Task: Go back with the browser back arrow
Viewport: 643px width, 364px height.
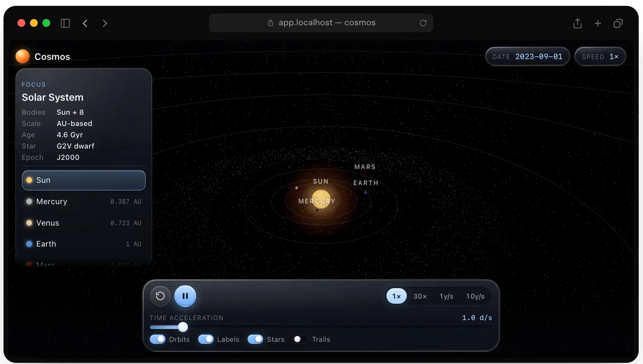Action: [x=85, y=23]
